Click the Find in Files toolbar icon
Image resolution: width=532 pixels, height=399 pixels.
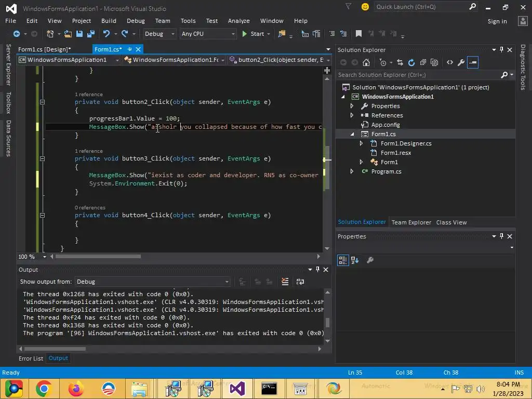pos(282,34)
